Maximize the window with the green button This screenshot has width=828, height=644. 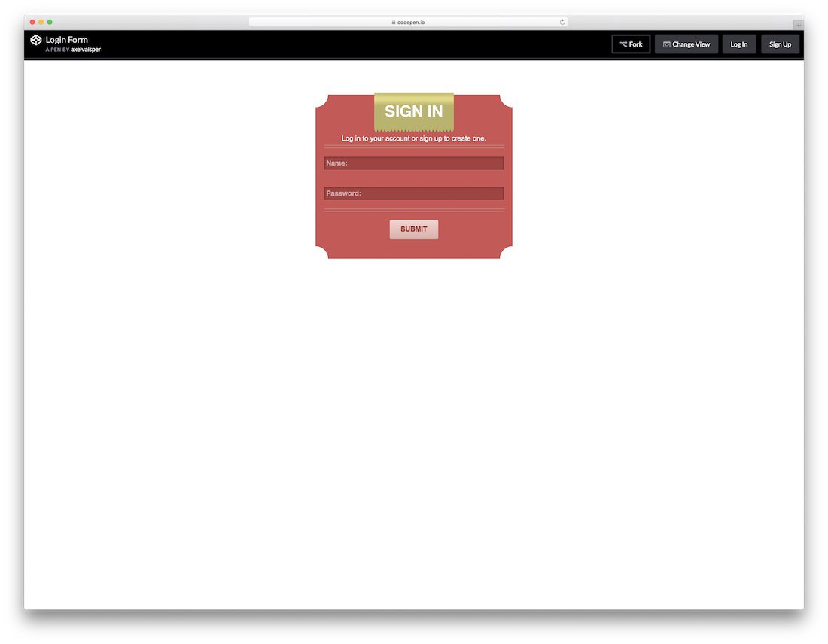50,22
